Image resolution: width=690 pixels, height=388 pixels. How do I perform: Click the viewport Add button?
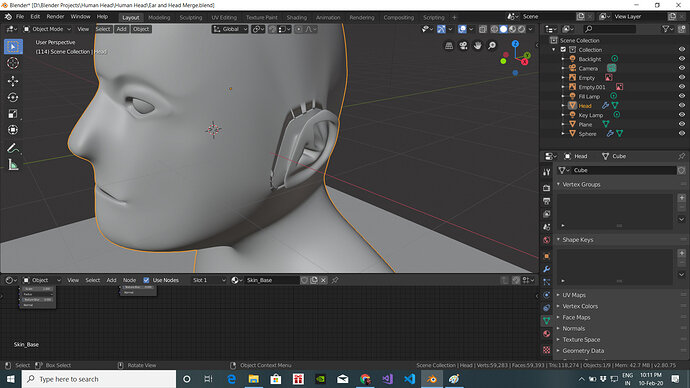121,29
